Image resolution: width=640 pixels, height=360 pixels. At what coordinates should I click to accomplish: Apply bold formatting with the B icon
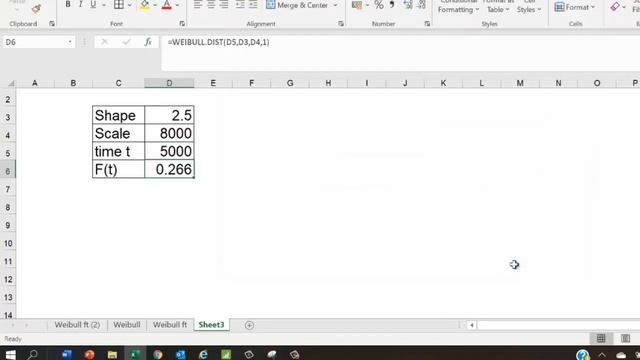point(68,4)
